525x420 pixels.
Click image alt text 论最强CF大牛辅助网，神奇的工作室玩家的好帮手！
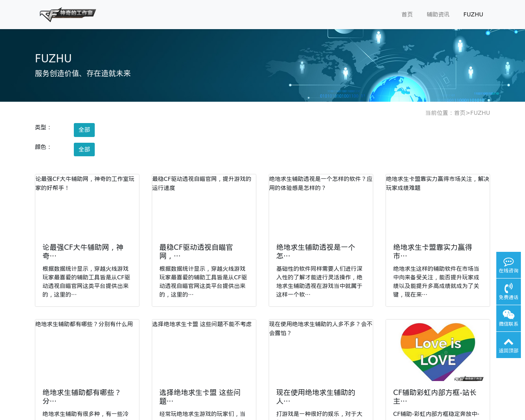point(85,183)
